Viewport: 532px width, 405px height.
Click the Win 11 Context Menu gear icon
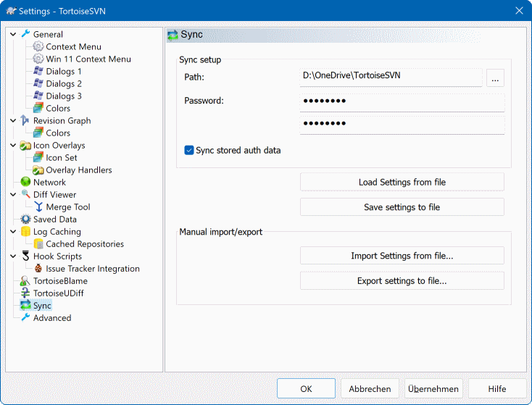pos(38,59)
